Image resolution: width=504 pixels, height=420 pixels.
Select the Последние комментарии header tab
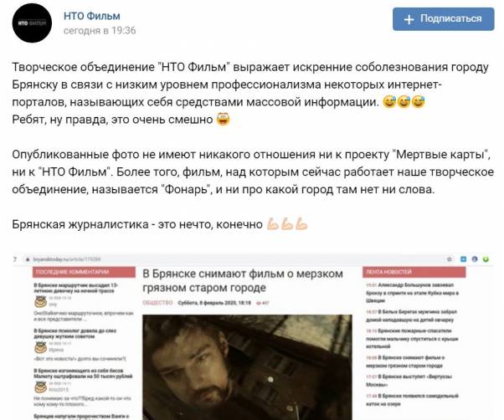click(84, 272)
